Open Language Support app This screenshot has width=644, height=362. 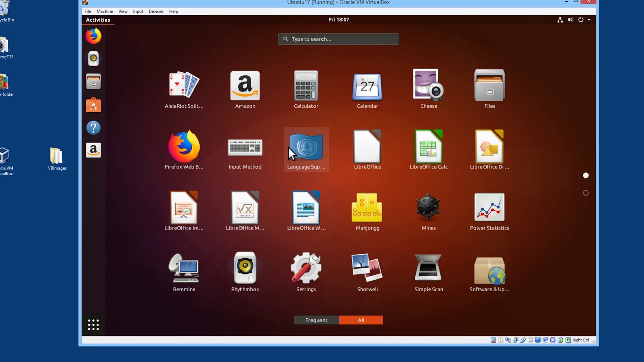point(306,150)
